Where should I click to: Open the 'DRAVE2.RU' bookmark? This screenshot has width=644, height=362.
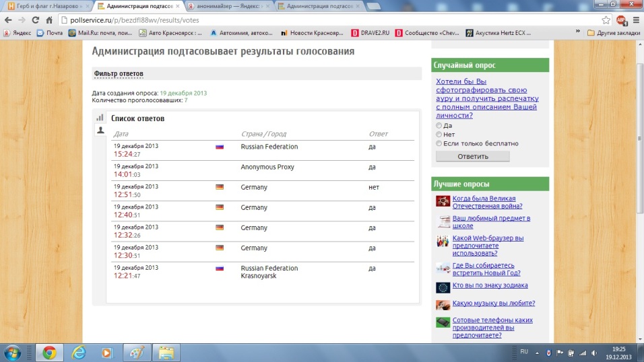point(370,33)
